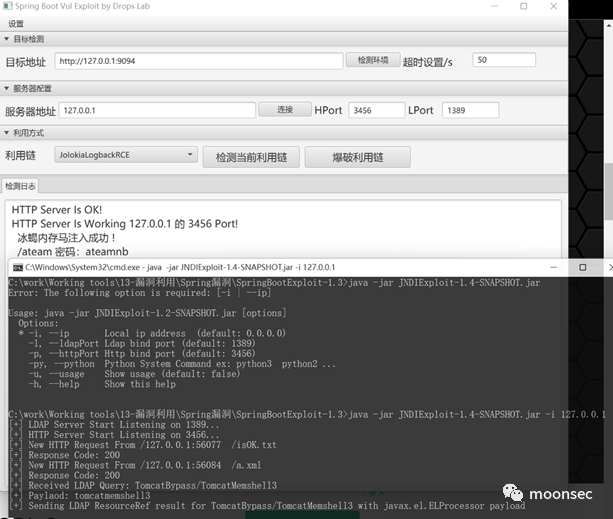This screenshot has height=519, width=613.
Task: Click cmd line 'LDAP Server Start Listening on 1389'
Action: tap(114, 425)
